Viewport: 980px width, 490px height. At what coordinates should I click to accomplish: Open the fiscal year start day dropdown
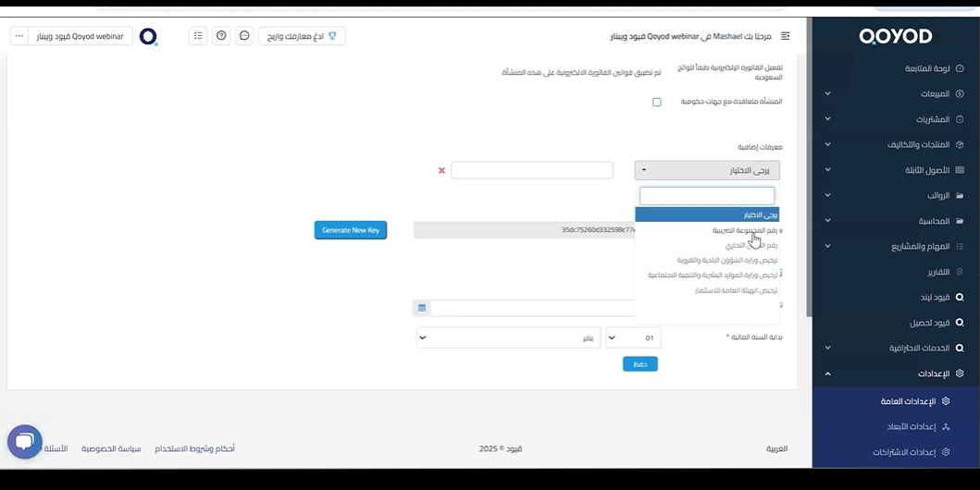click(x=633, y=337)
